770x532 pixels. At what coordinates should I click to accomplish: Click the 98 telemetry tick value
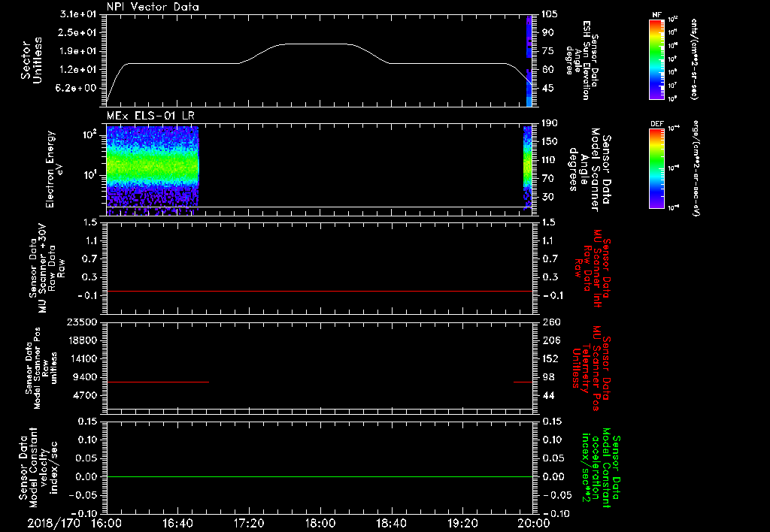pos(549,377)
